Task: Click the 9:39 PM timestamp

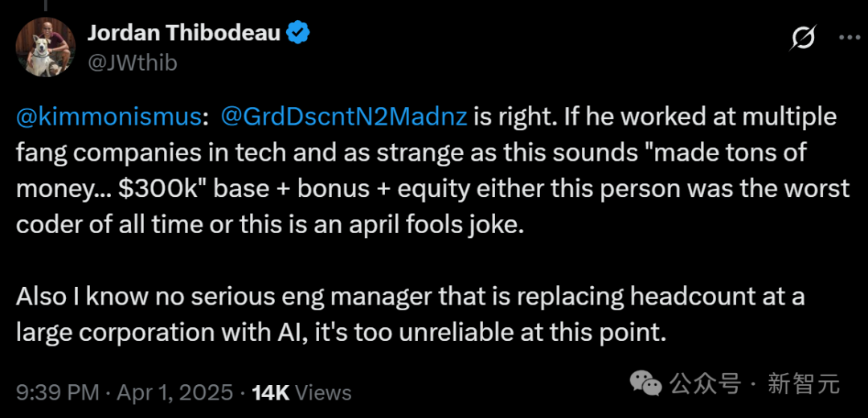Action: [58, 392]
